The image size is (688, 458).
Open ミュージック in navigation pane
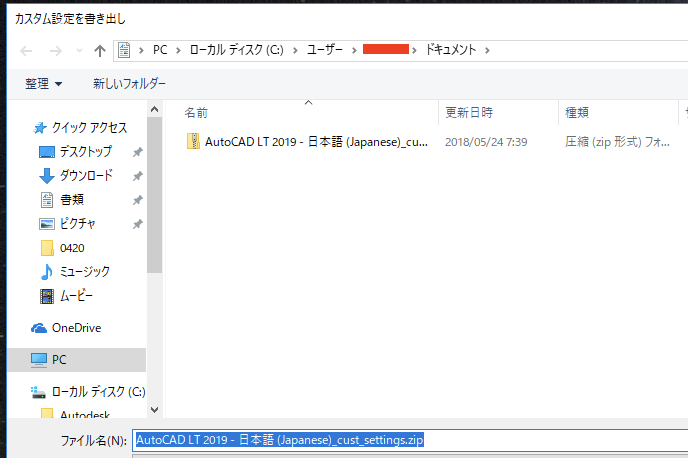(x=85, y=272)
